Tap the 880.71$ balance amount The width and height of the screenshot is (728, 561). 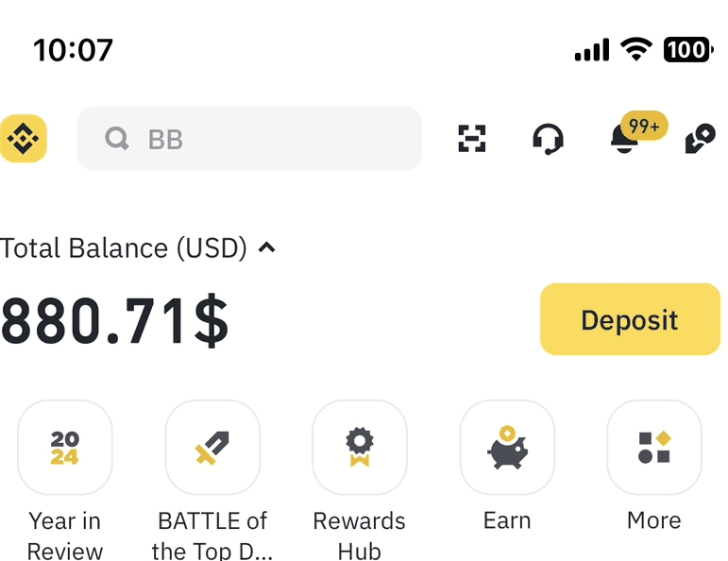pyautogui.click(x=114, y=320)
